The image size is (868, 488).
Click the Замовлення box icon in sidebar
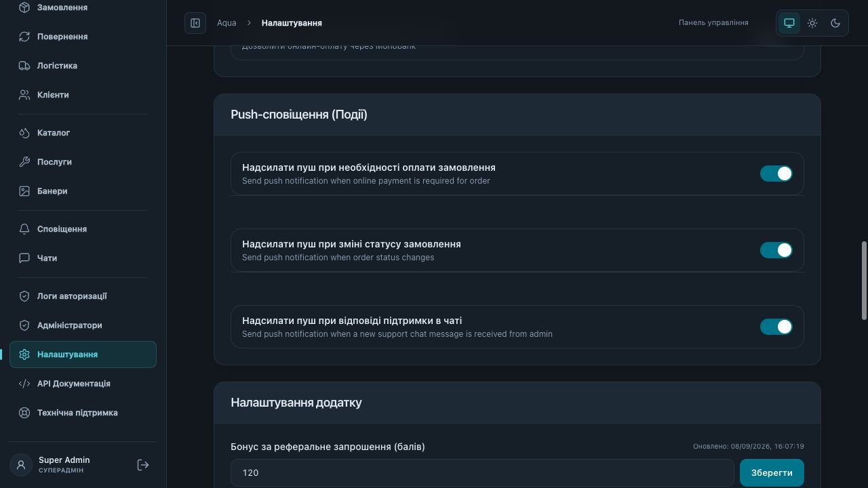24,7
